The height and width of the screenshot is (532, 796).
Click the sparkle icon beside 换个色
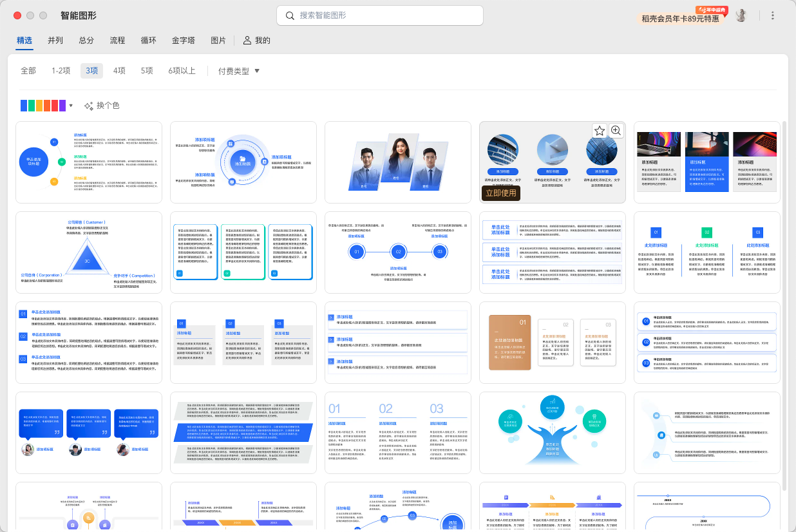pyautogui.click(x=89, y=106)
